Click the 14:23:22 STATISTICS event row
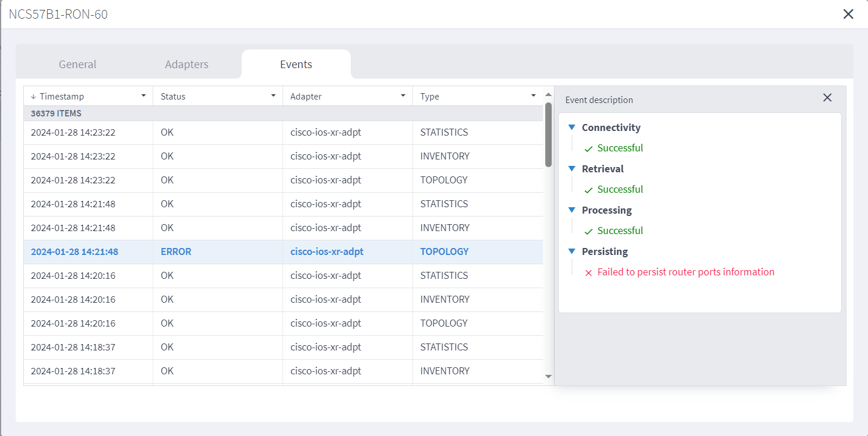Screen dimensions: 868x436 283,133
